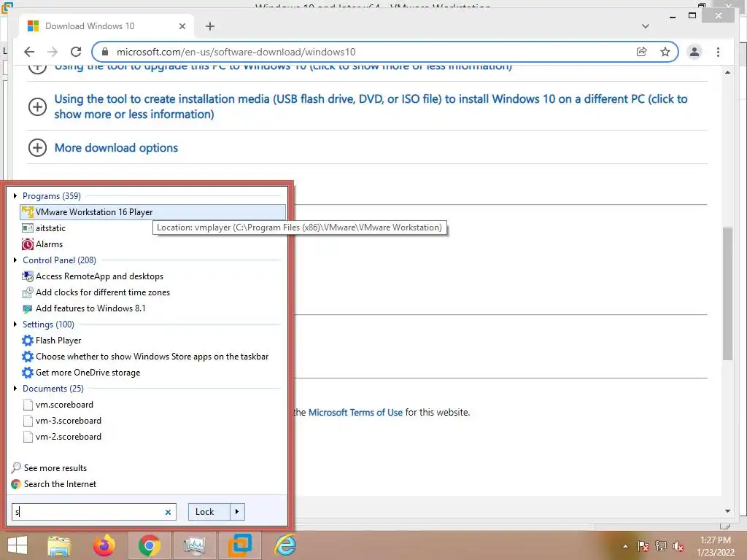Collapse the Programs (359) group
The image size is (747, 560).
tap(15, 195)
